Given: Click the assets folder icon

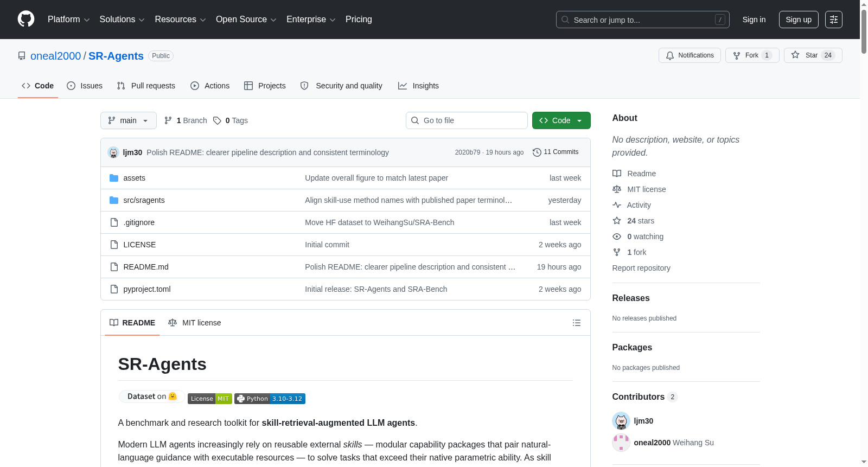Looking at the screenshot, I should [114, 178].
